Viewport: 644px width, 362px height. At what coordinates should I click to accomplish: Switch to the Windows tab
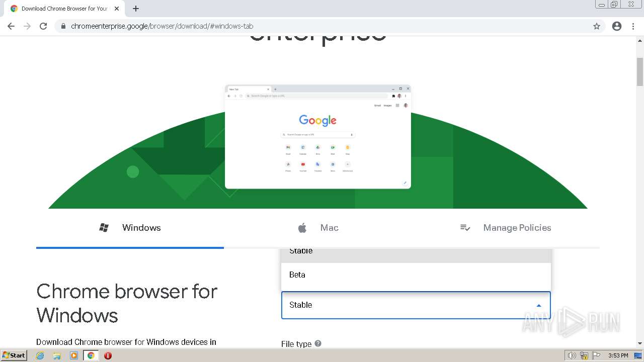click(130, 228)
